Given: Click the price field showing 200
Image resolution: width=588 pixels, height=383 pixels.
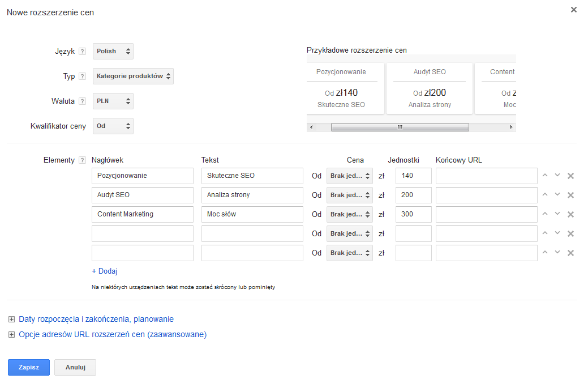Looking at the screenshot, I should tap(414, 195).
